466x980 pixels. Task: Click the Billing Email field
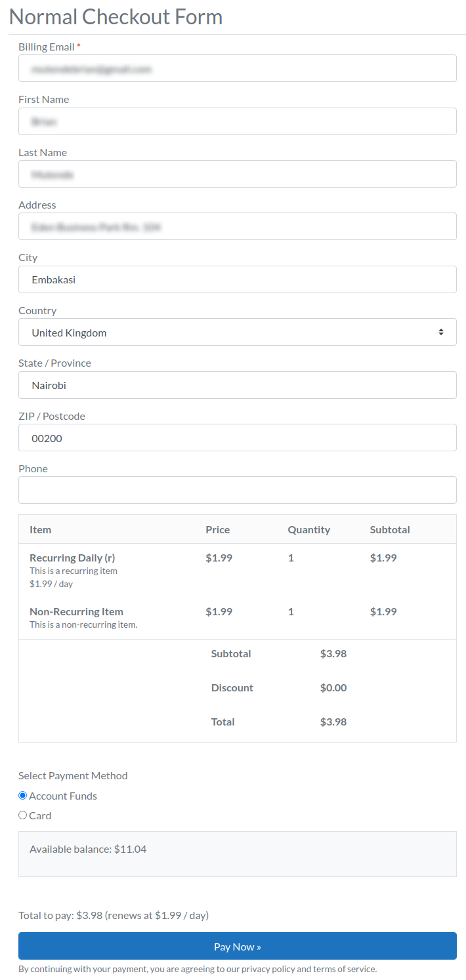point(237,68)
